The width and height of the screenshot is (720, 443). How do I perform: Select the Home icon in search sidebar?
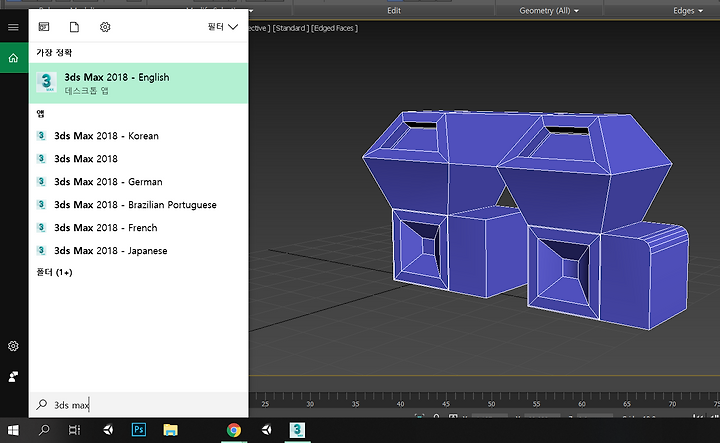(x=13, y=58)
